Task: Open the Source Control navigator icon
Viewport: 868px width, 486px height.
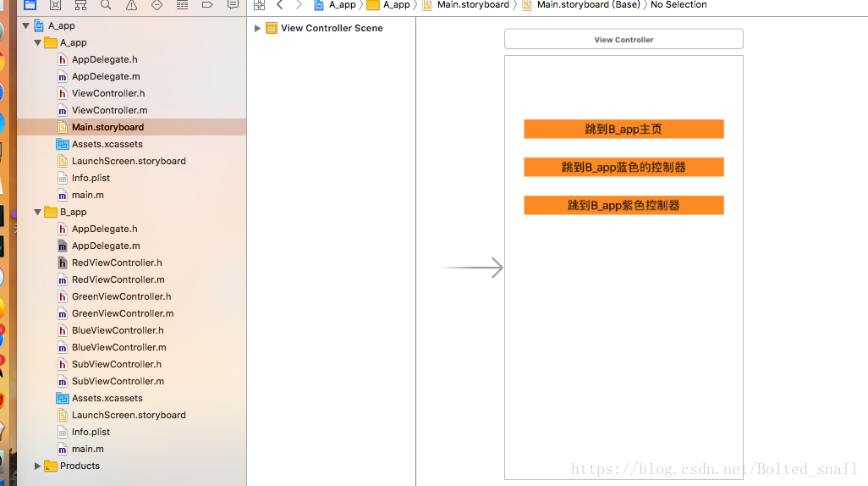Action: coord(55,5)
